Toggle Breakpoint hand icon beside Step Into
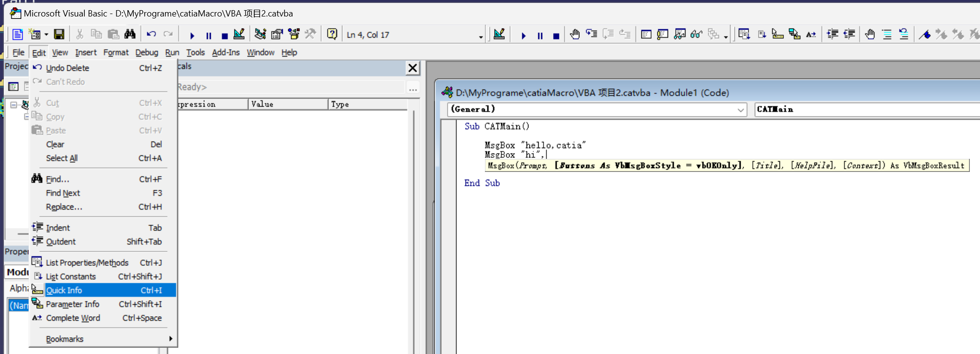The height and width of the screenshot is (354, 980). point(575,34)
